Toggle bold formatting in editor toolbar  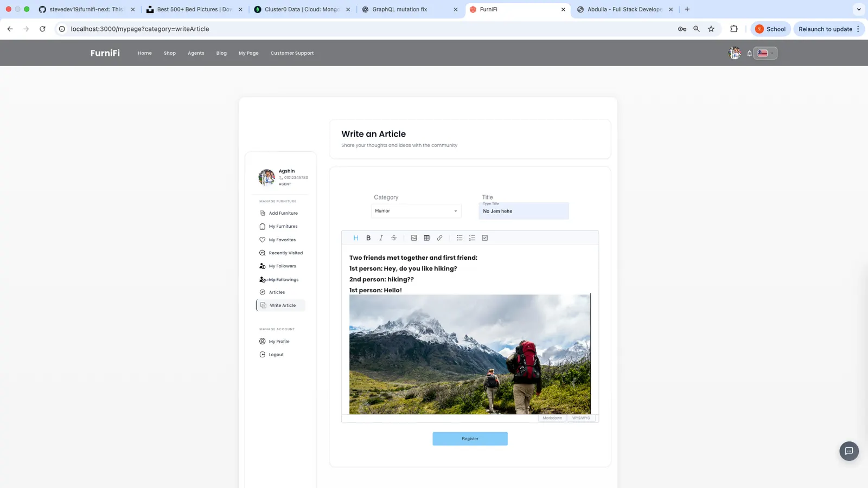(368, 238)
